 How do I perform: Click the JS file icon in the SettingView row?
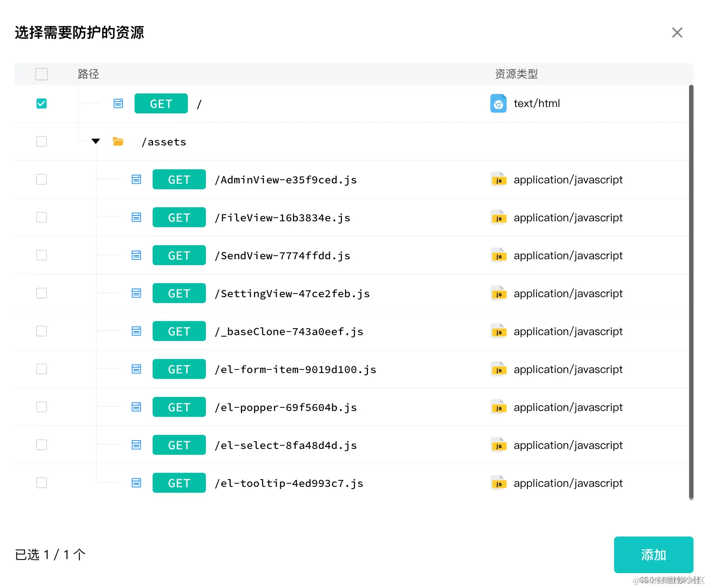tap(498, 293)
